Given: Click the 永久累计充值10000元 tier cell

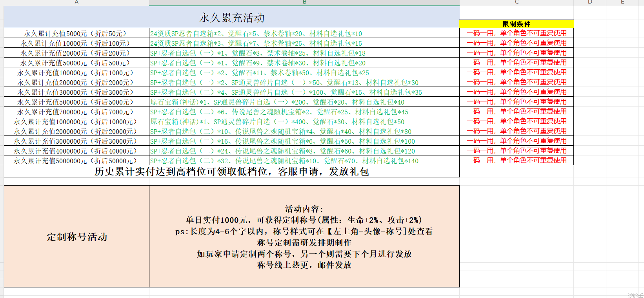Looking at the screenshot, I should 76,43.
